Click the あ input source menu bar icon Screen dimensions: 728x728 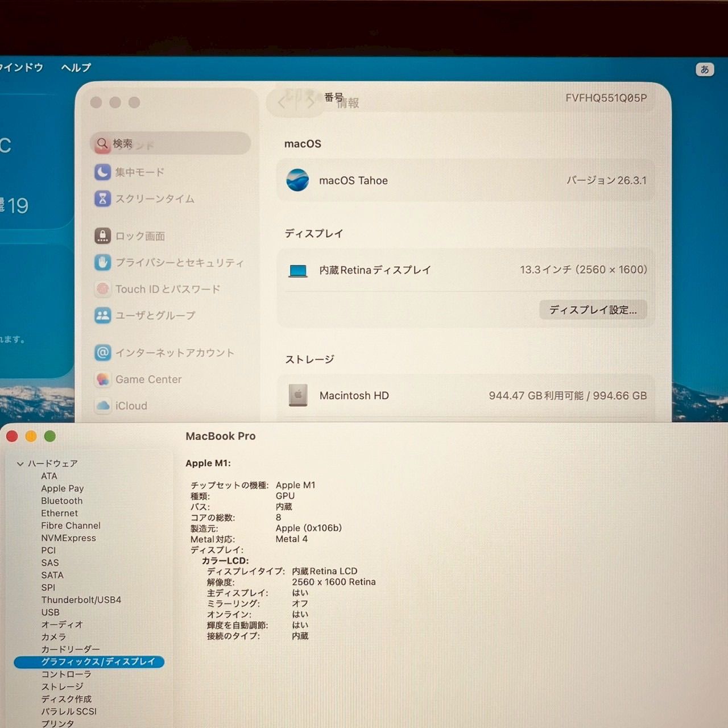tap(705, 69)
